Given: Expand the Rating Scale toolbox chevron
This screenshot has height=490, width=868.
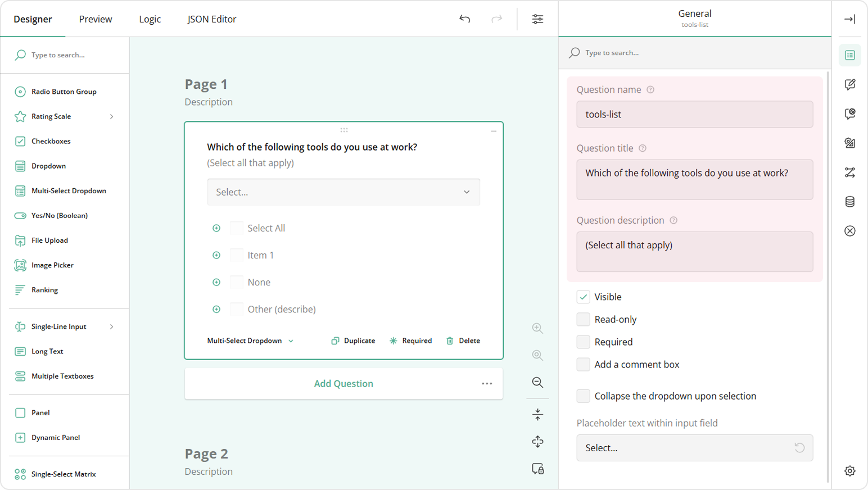Looking at the screenshot, I should [112, 116].
